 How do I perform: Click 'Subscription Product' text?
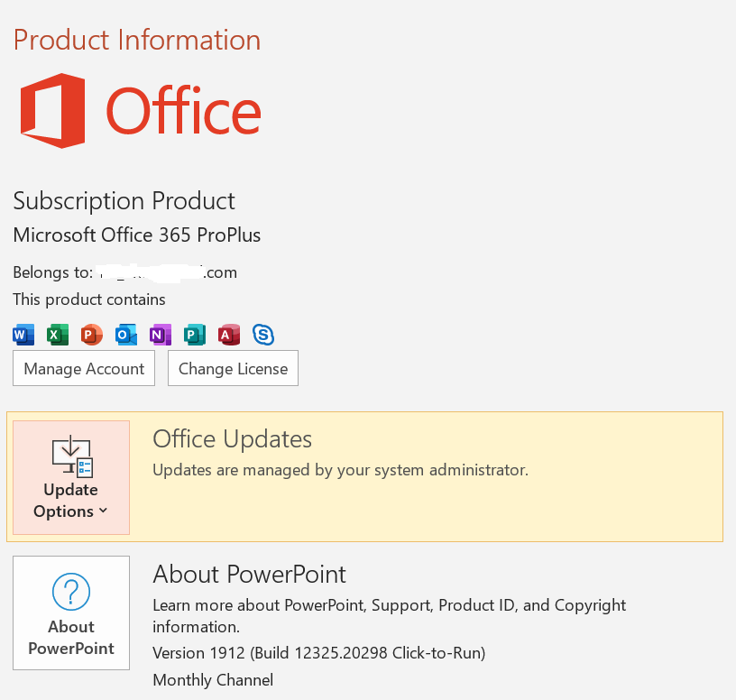[x=124, y=202]
